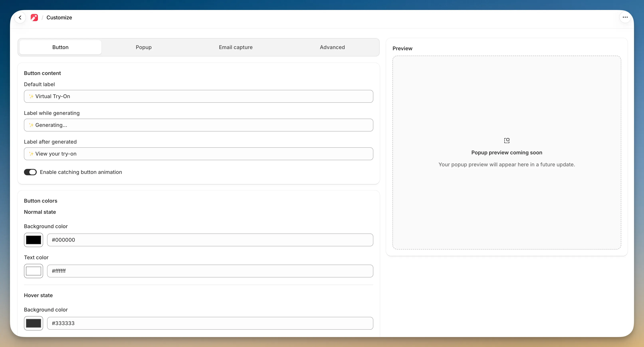The image size is (644, 347).
Task: Click the 'Popup preview coming soon' text
Action: [x=506, y=153]
